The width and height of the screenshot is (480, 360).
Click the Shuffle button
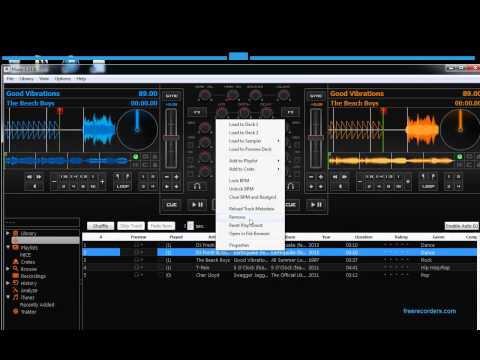point(101,226)
